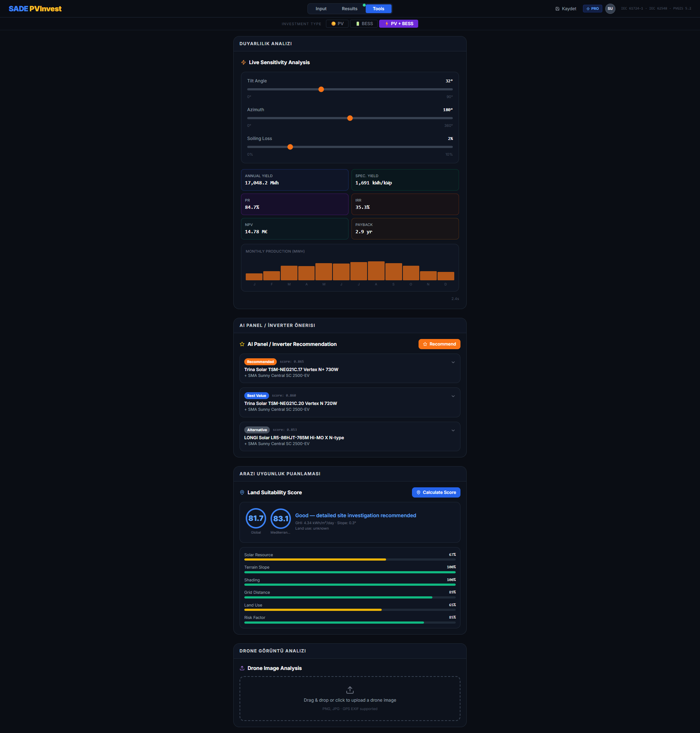Click the Terrain Slope progress bar

[350, 572]
